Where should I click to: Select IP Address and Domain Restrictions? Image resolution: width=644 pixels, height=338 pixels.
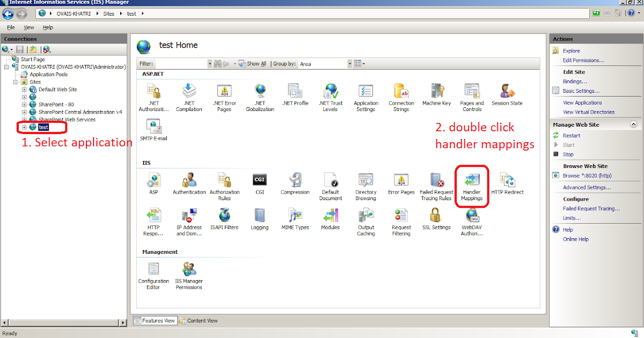tap(189, 222)
